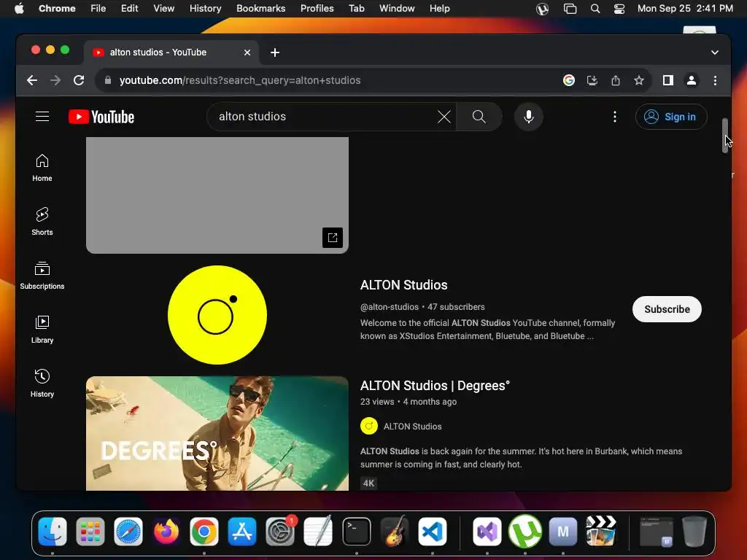Open the Window menu
The width and height of the screenshot is (747, 560).
coord(397,9)
